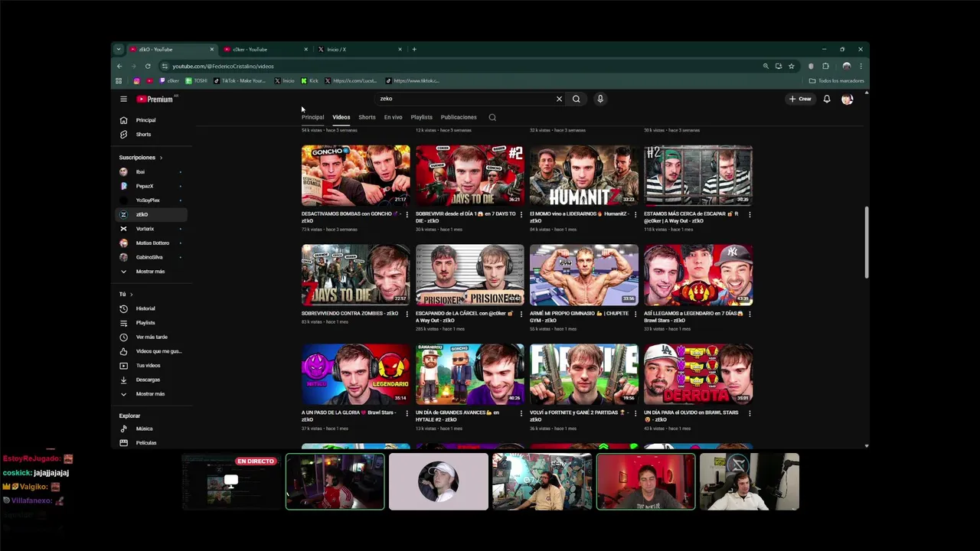The height and width of the screenshot is (551, 980).
Task: Go back in browser history
Action: click(x=119, y=66)
